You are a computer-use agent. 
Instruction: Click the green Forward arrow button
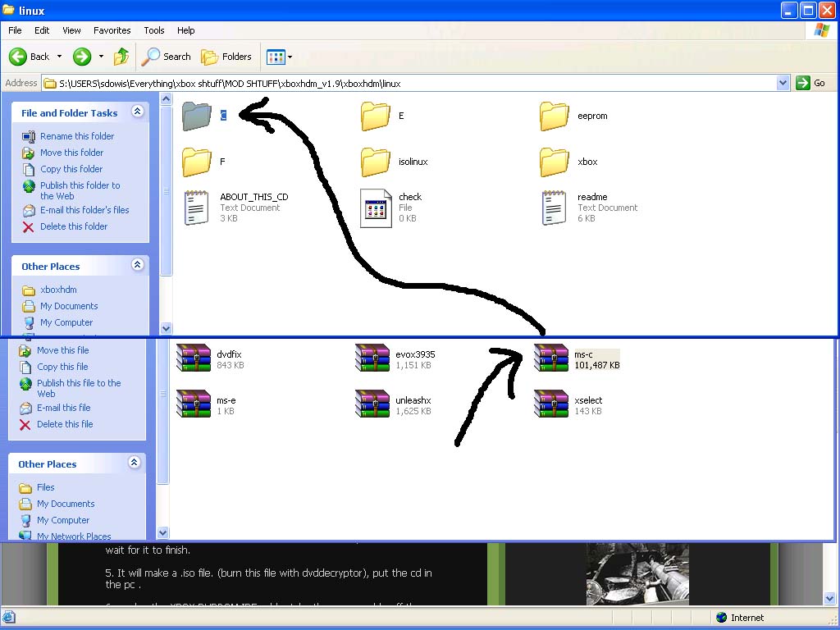pyautogui.click(x=82, y=57)
